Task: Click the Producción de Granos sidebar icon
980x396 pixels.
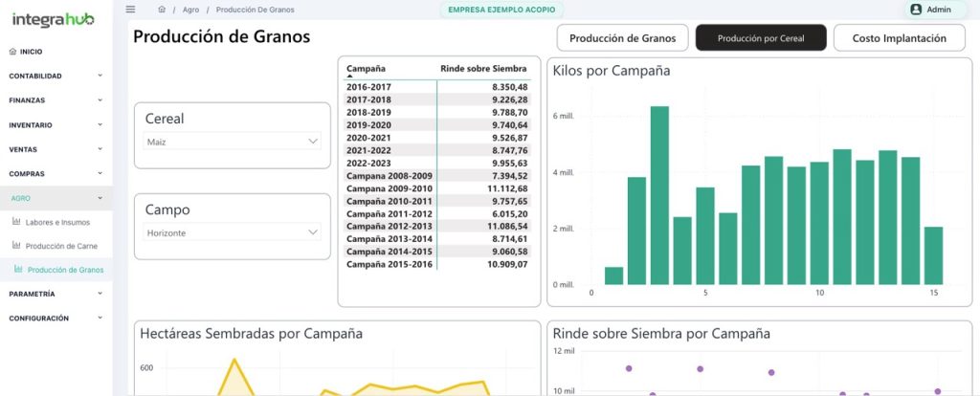Action: click(x=19, y=270)
